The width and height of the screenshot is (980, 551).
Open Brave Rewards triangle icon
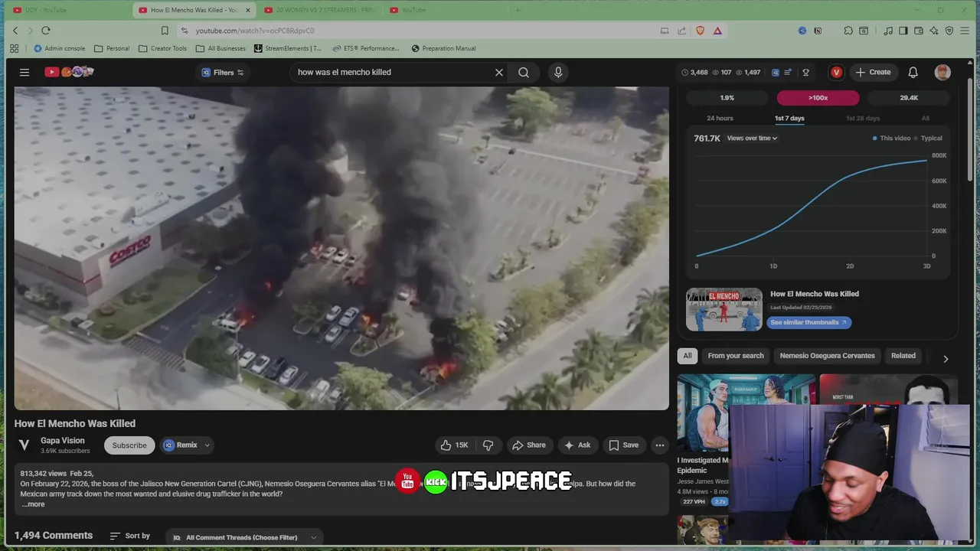tap(717, 31)
